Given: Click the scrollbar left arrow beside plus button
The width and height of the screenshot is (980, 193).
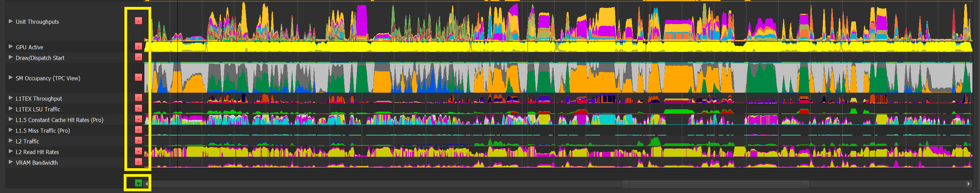Looking at the screenshot, I should 146,184.
